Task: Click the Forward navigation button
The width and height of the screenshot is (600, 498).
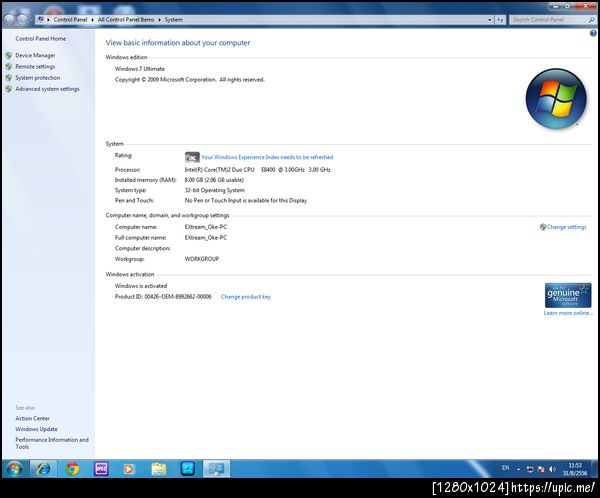Action: click(x=22, y=20)
